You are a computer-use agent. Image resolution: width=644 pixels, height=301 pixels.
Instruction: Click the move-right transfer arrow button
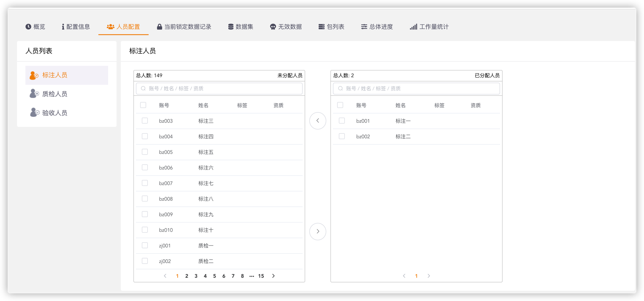[318, 231]
